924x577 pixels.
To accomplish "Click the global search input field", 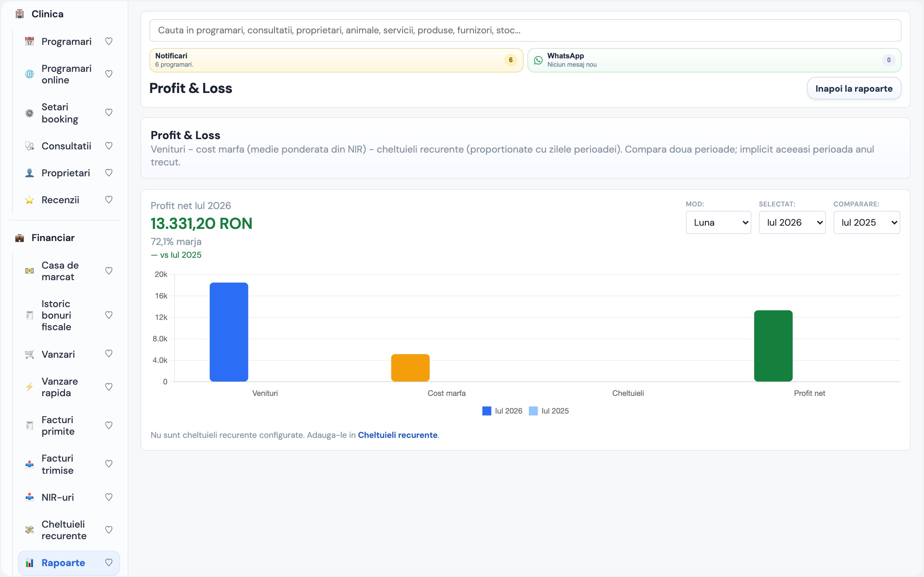I will point(526,30).
